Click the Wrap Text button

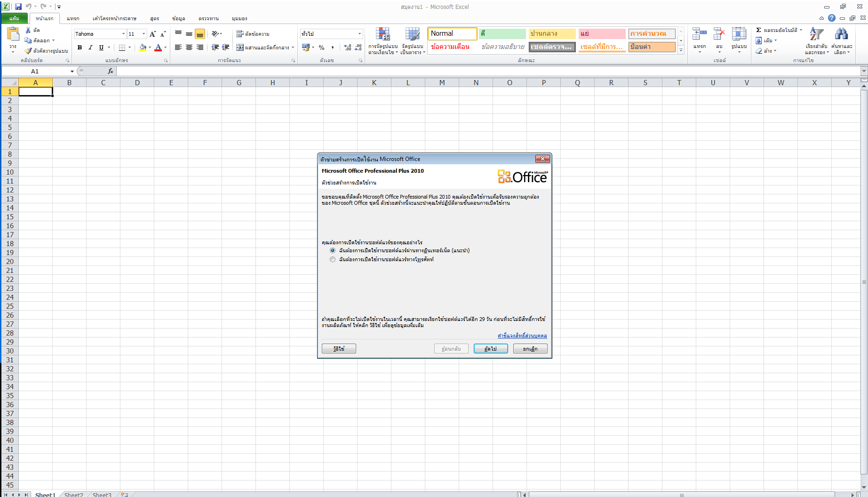[253, 34]
